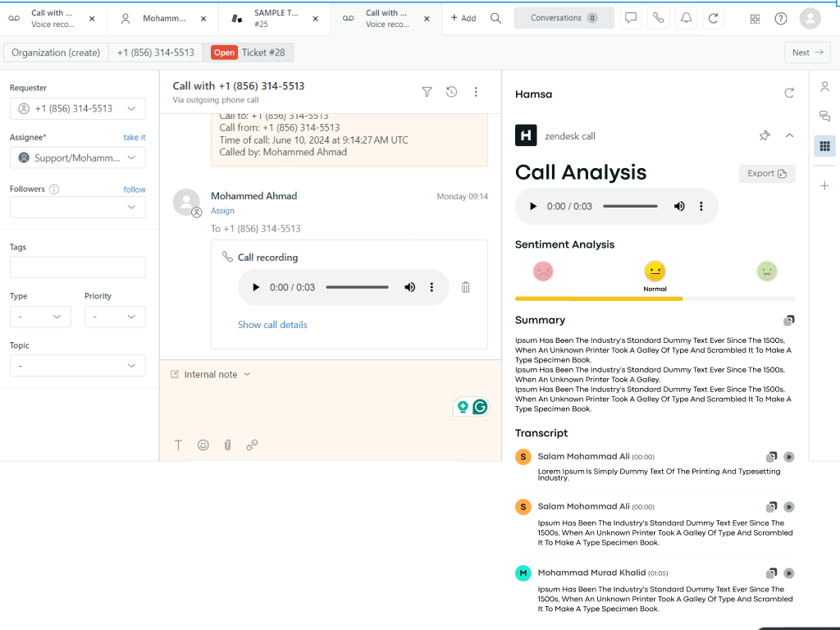Mute the Call Analysis audio player
Screen dimensions: 840x630
point(679,206)
